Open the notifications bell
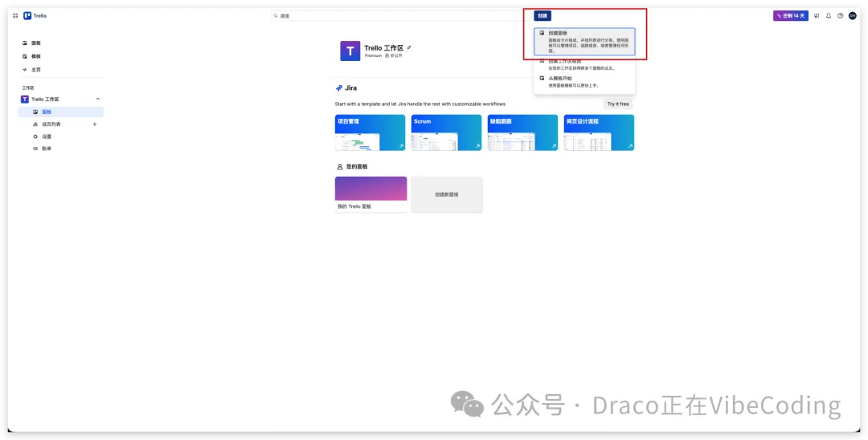Viewport: 868px width, 440px height. pyautogui.click(x=829, y=15)
